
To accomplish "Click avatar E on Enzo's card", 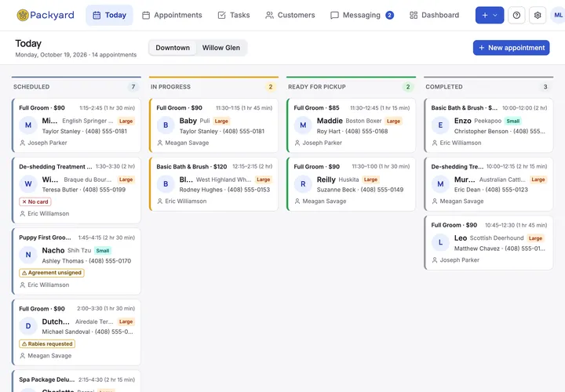I will pyautogui.click(x=440, y=125).
